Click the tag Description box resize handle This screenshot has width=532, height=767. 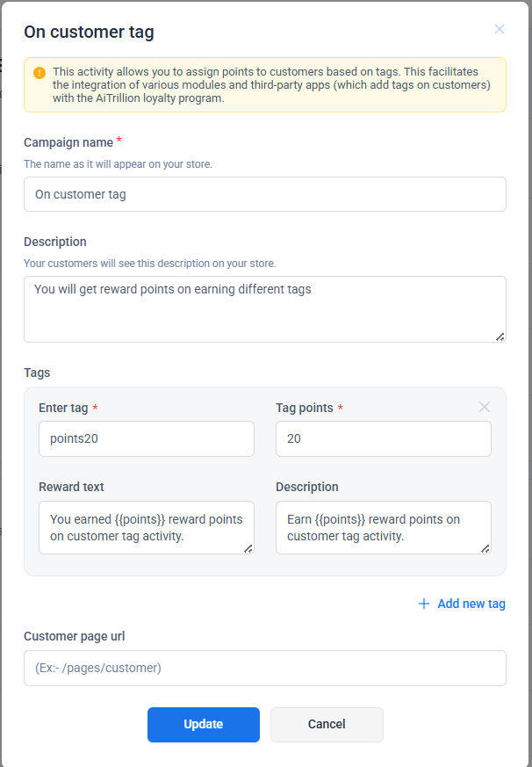(x=485, y=547)
